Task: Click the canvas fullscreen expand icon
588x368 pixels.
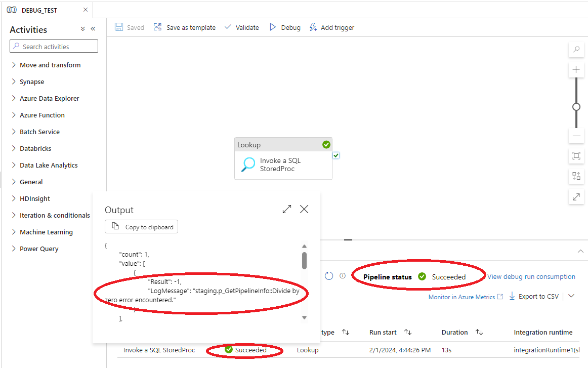Action: [576, 196]
